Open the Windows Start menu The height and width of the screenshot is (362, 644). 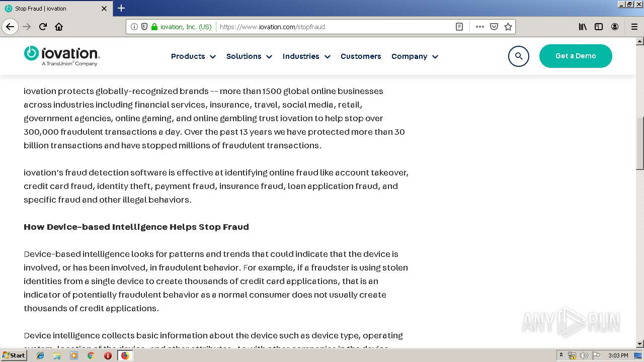[x=14, y=355]
